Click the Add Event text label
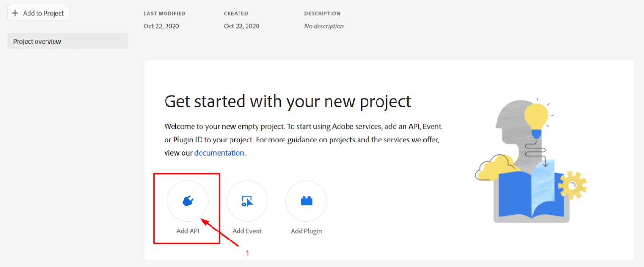This screenshot has height=267, width=644. (x=247, y=231)
